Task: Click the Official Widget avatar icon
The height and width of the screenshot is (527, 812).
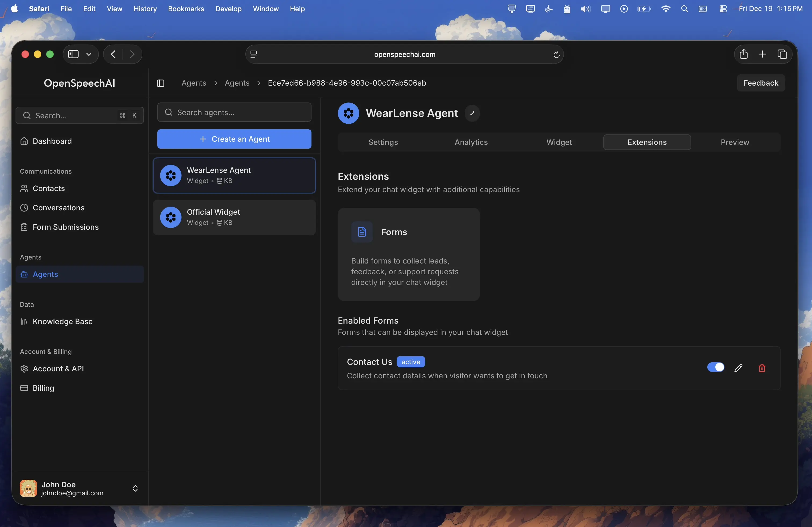Action: (171, 217)
